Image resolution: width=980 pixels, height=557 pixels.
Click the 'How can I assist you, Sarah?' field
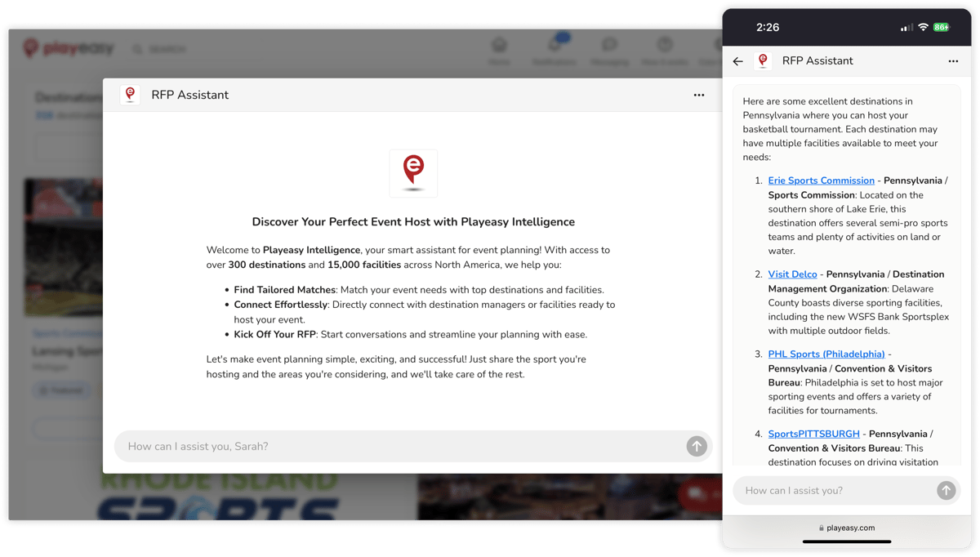coord(413,446)
